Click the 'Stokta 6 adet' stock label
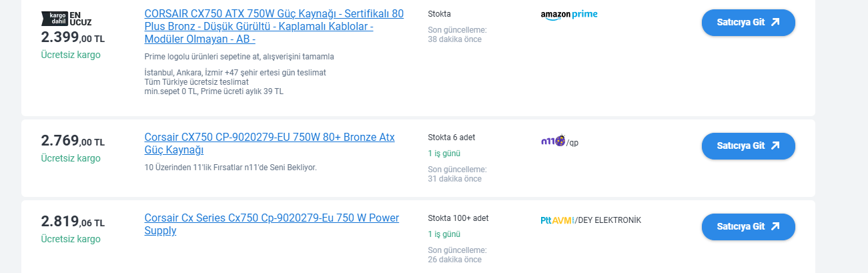Image resolution: width=868 pixels, height=273 pixels. tap(451, 138)
